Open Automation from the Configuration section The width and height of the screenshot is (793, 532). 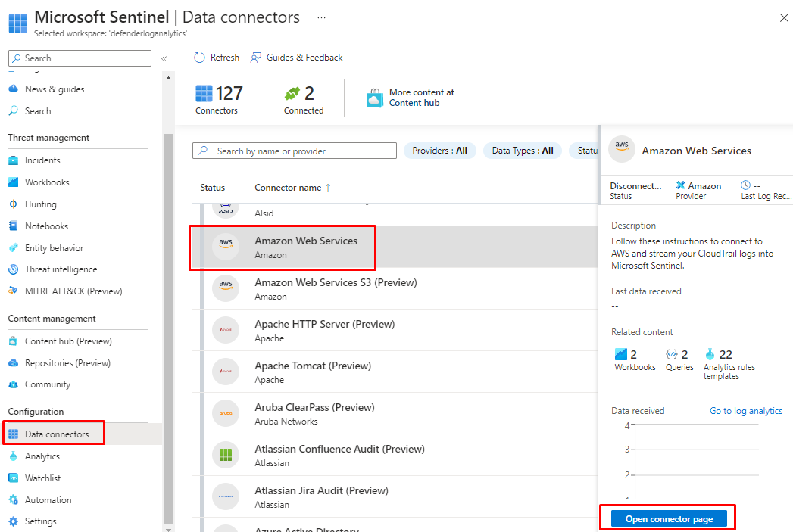pos(48,500)
